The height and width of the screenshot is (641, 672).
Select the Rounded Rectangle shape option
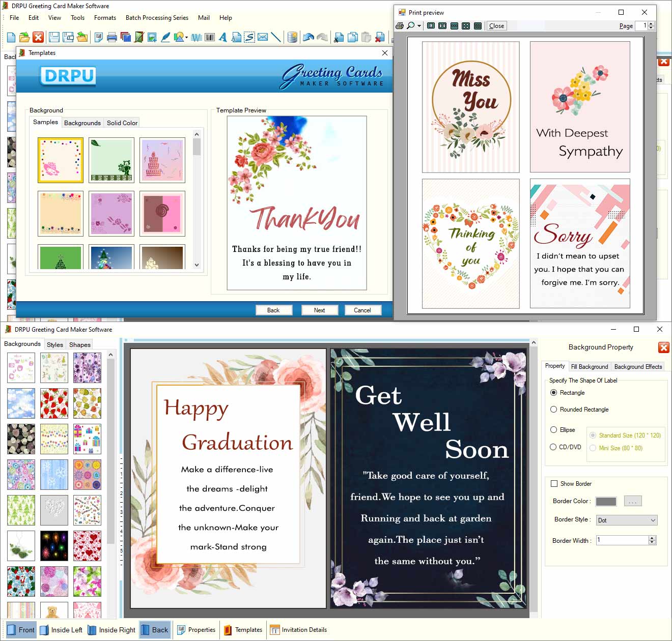point(553,410)
